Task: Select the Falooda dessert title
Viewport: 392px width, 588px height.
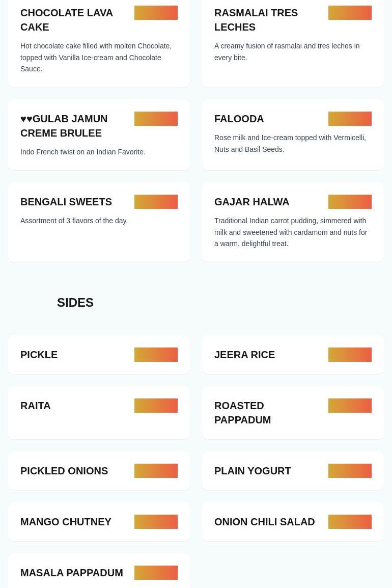Action: click(239, 119)
